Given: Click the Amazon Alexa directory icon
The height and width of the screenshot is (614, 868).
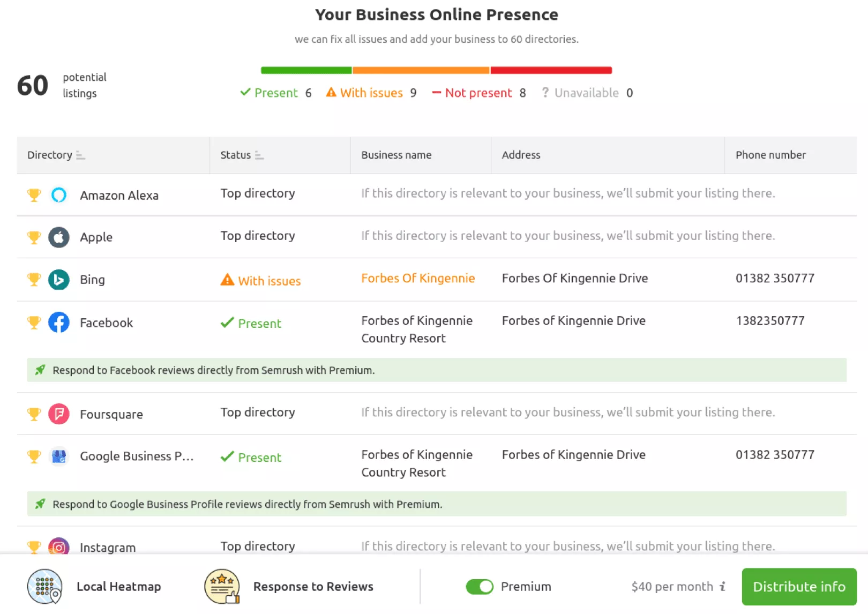Looking at the screenshot, I should (x=59, y=195).
